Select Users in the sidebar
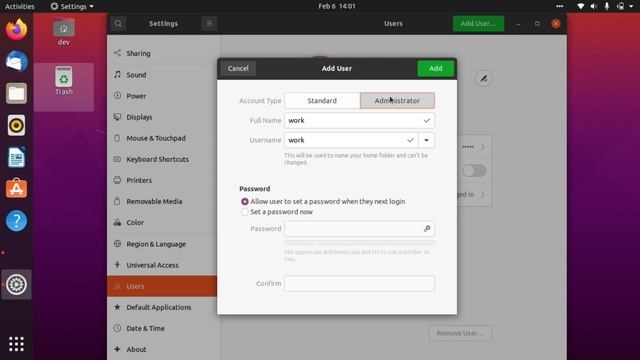 click(162, 286)
